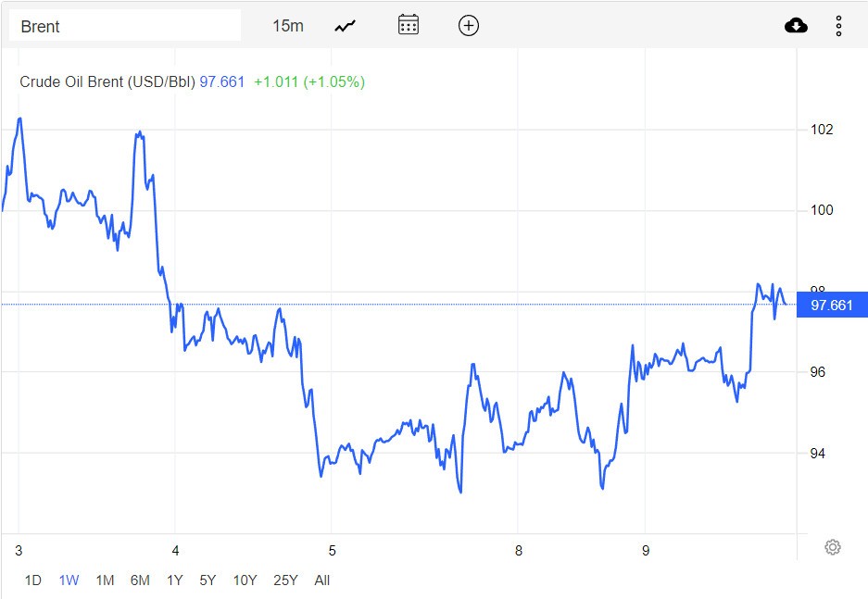Click the add comparison plus icon
The image size is (868, 599).
point(469,26)
